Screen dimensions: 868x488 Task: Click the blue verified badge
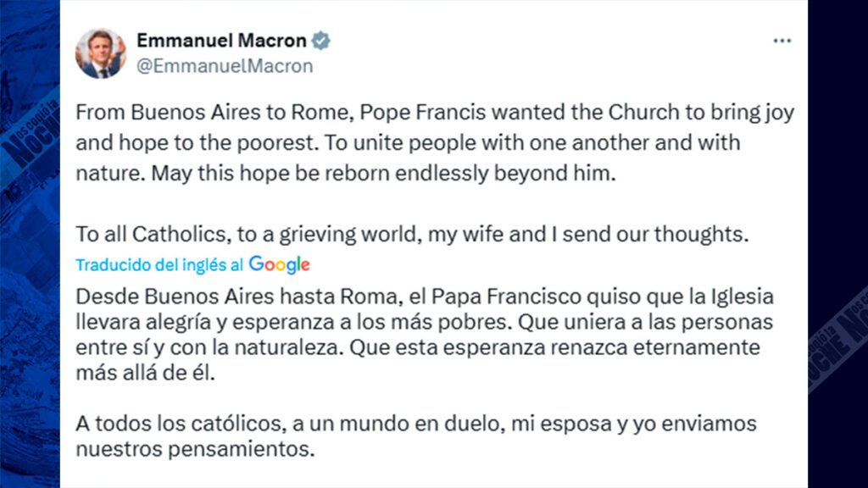320,41
